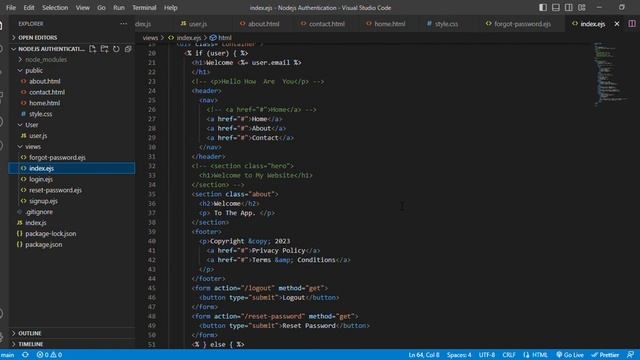
Task: Open about.html in explorer tree
Action: tap(44, 81)
